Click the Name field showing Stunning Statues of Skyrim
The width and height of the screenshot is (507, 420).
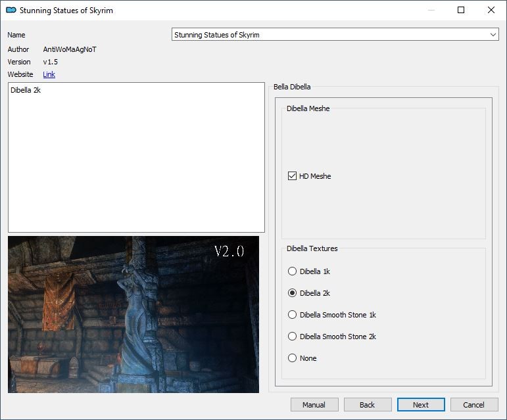click(329, 35)
